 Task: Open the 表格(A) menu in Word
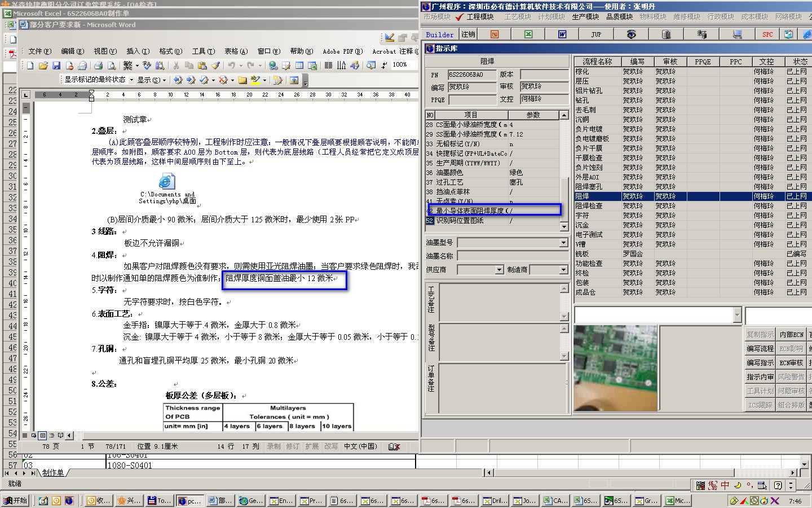tap(236, 51)
